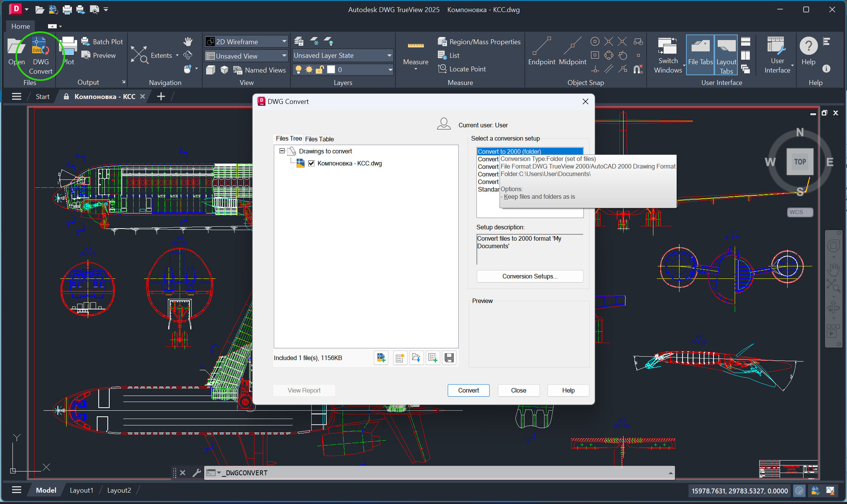This screenshot has height=504, width=847.
Task: Open the plot Preview command
Action: click(x=99, y=56)
